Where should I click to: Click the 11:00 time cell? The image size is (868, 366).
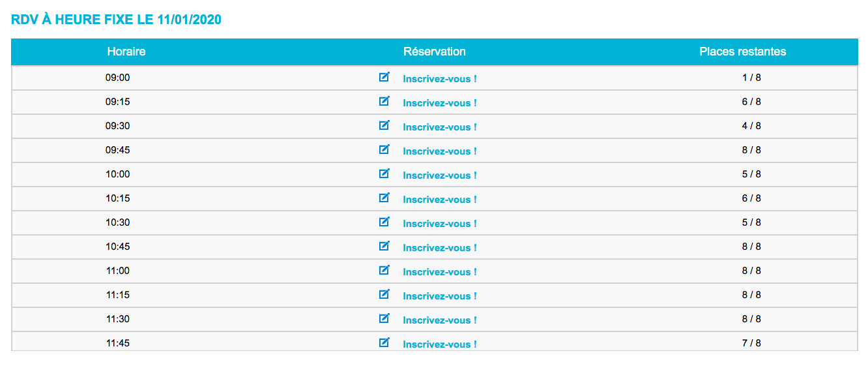118,271
